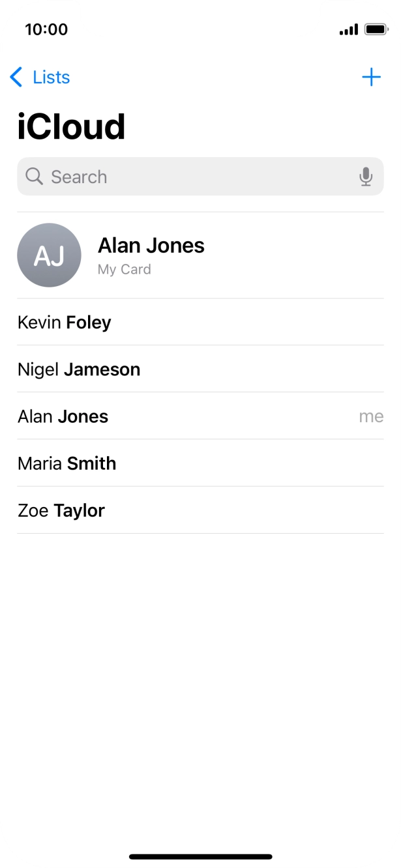Tap the battery status icon
The width and height of the screenshot is (401, 868).
click(376, 30)
